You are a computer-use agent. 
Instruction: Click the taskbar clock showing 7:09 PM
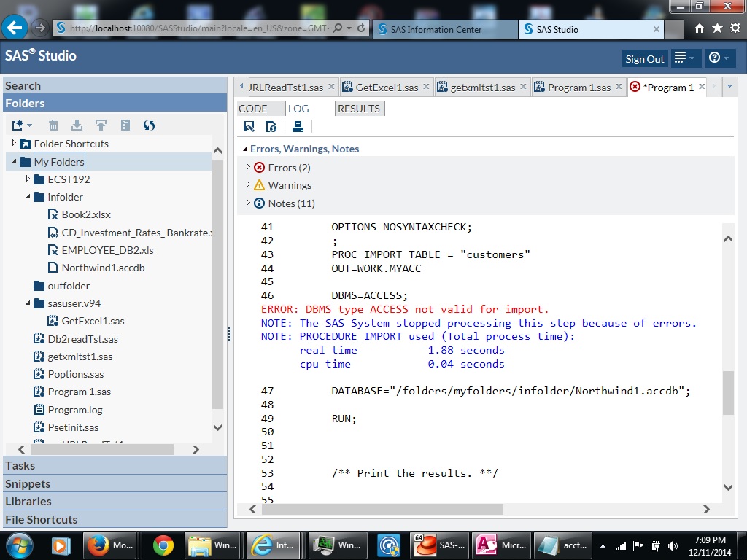click(x=710, y=546)
